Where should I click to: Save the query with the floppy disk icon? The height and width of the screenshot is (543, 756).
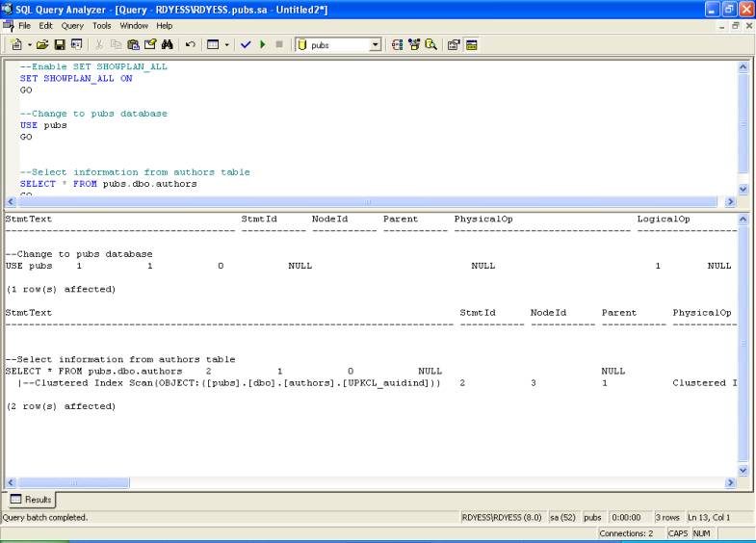[60, 44]
